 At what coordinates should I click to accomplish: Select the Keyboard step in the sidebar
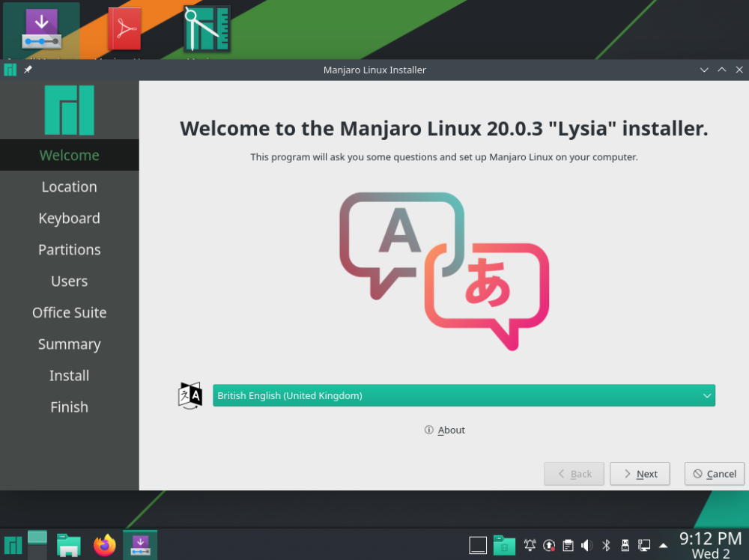[x=69, y=218]
